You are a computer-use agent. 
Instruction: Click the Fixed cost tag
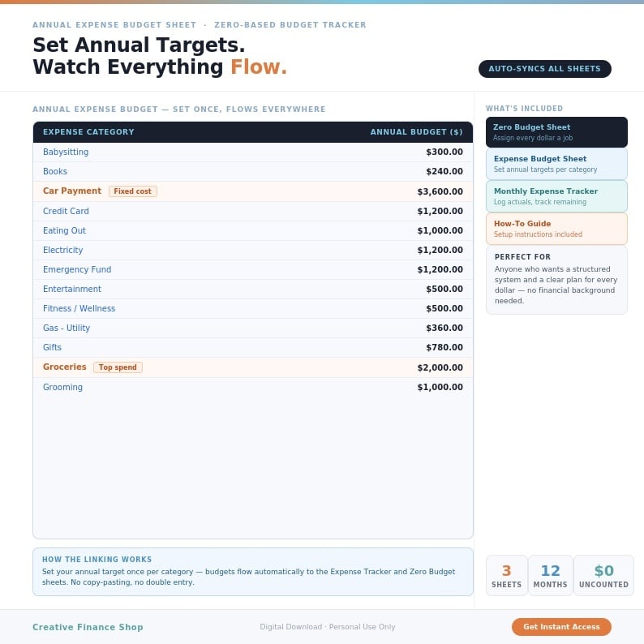133,191
